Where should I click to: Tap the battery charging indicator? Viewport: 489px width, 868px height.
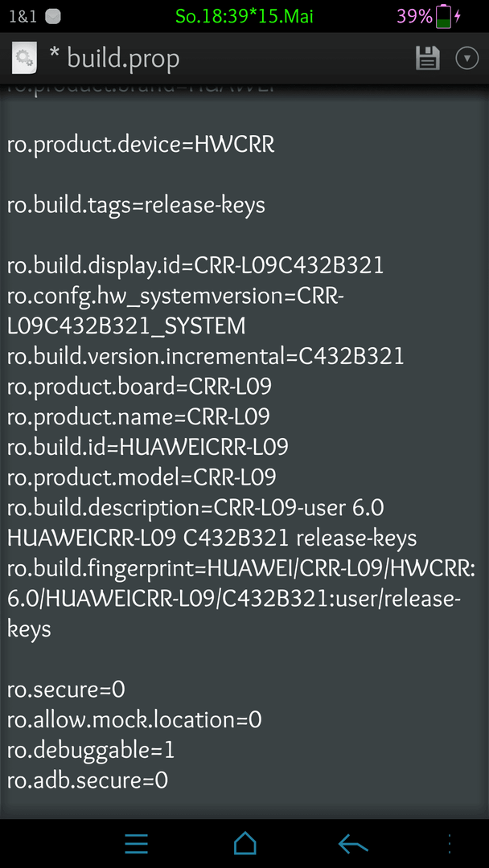pos(449,17)
